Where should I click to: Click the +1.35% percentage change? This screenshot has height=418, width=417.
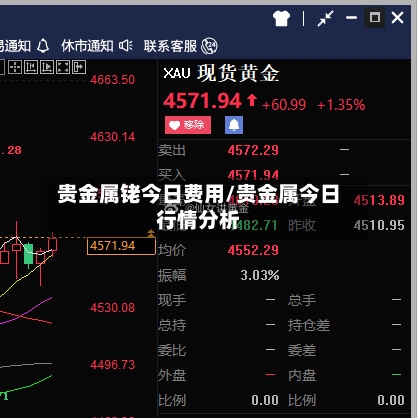point(341,105)
